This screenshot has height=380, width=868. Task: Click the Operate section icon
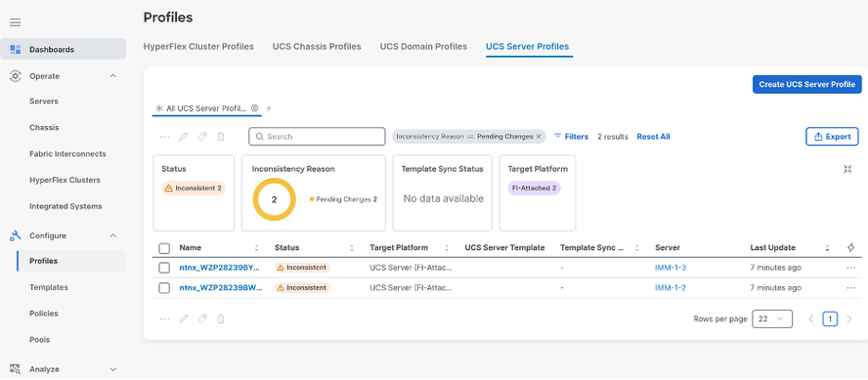pyautogui.click(x=16, y=76)
